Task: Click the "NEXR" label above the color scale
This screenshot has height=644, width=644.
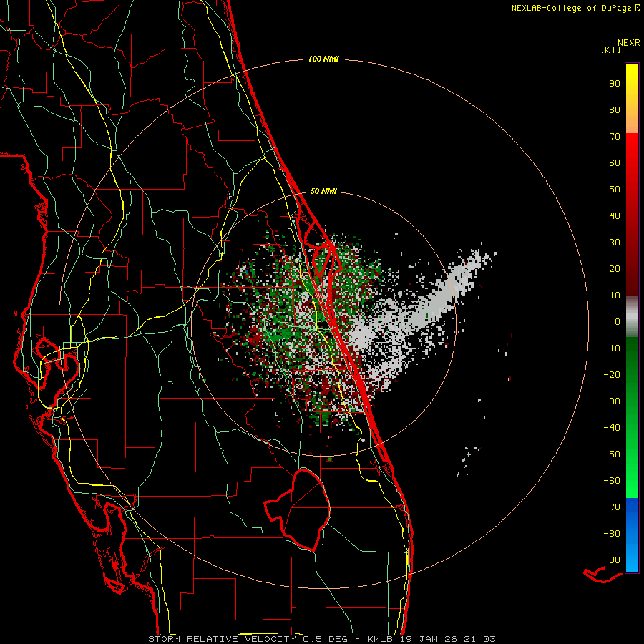Action: coord(629,43)
